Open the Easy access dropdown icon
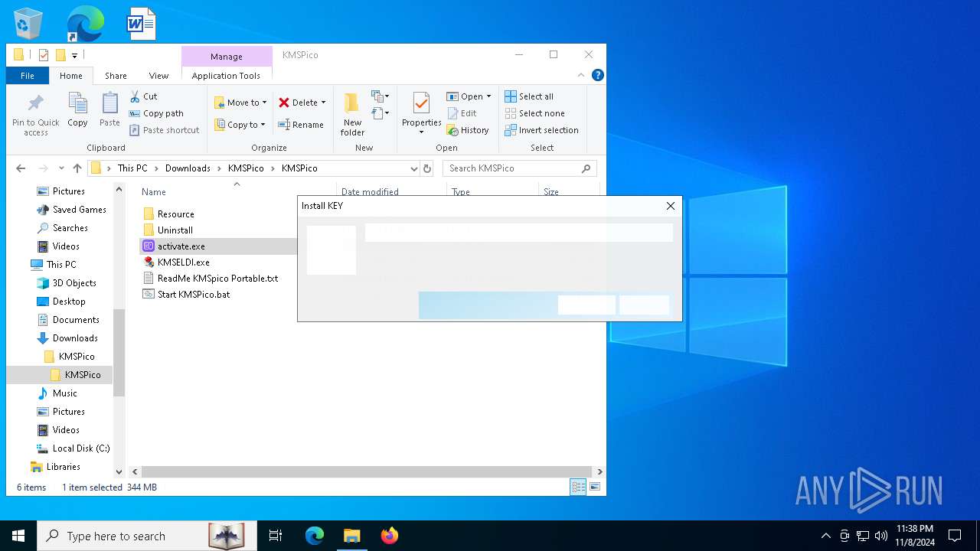Image resolution: width=980 pixels, height=551 pixels. (381, 113)
